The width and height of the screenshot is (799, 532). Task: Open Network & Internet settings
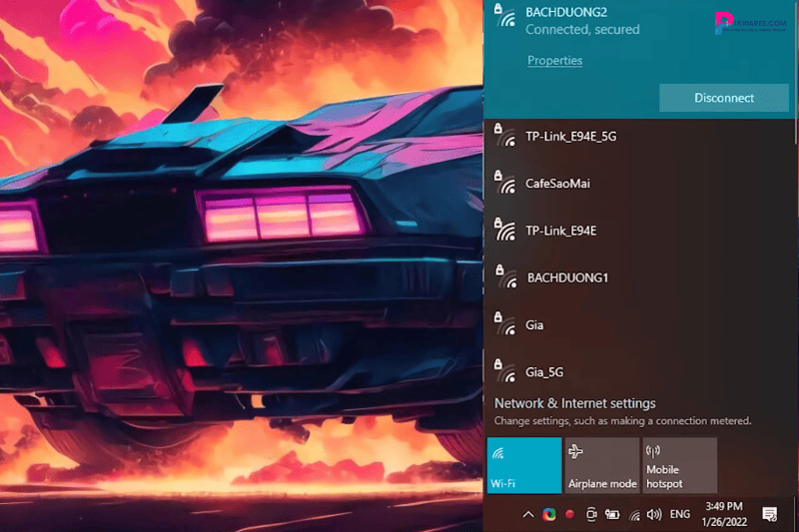tap(575, 403)
